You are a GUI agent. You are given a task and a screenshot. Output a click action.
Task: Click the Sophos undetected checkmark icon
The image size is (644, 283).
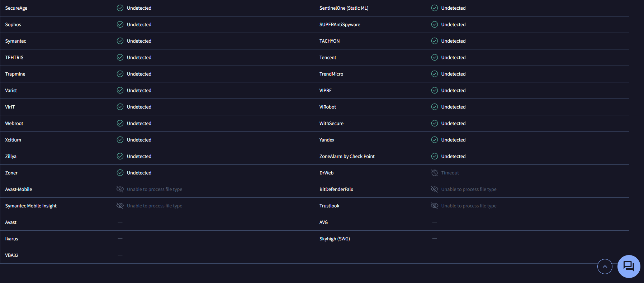pos(120,24)
